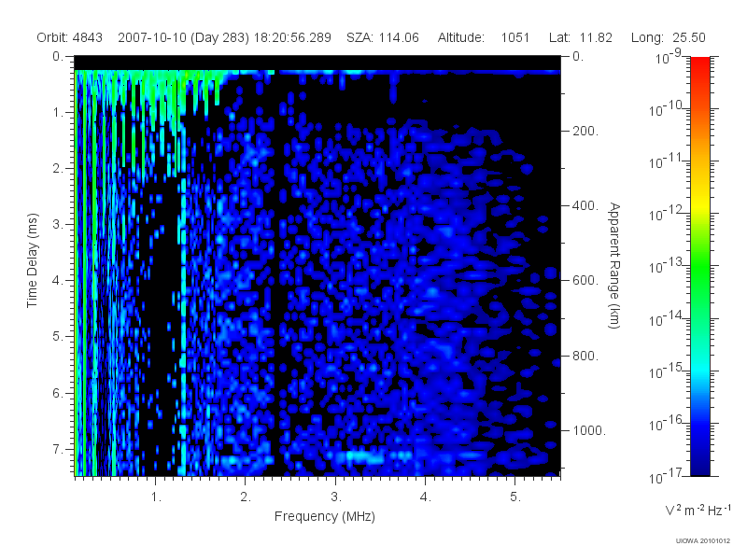Click the 3. tick on frequency axis
Viewport: 747px width, 560px height.
336,497
